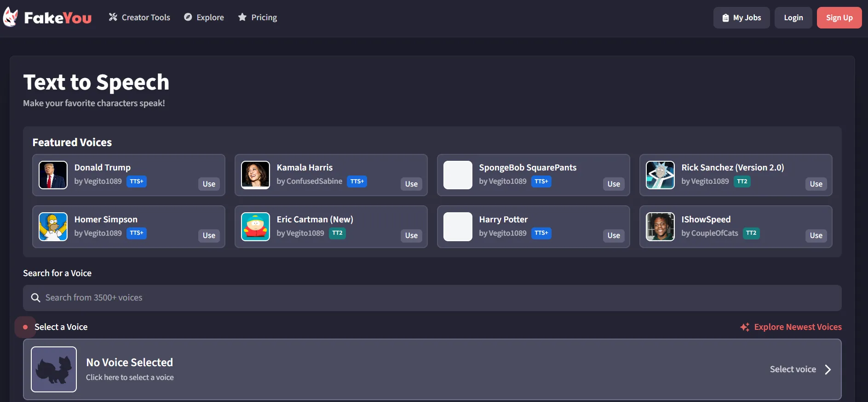
Task: Click the clipboard icon in My Jobs
Action: click(725, 18)
